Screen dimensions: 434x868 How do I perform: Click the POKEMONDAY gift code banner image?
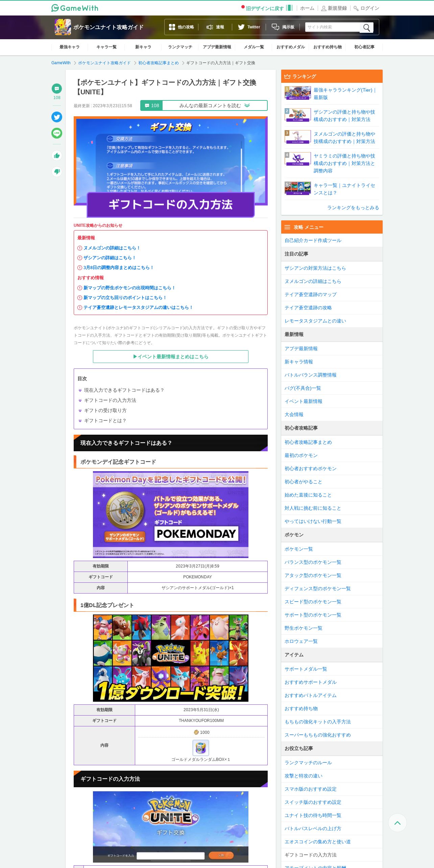171,514
